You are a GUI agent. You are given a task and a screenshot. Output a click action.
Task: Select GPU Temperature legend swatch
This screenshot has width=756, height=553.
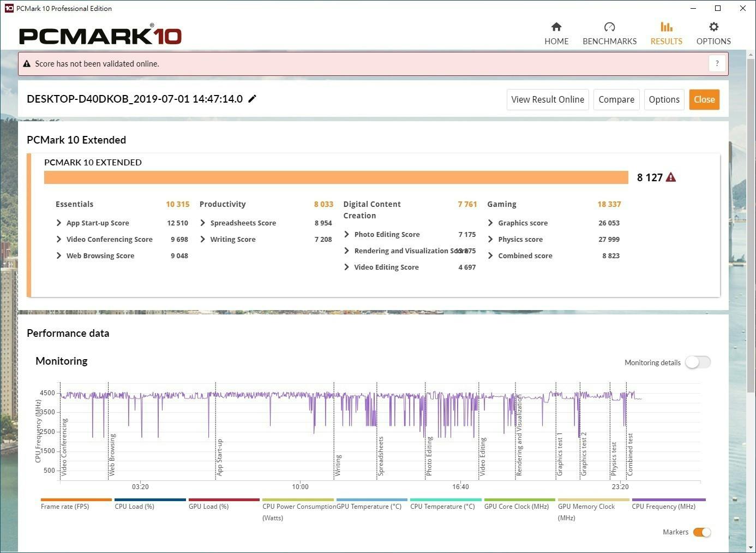tap(372, 500)
